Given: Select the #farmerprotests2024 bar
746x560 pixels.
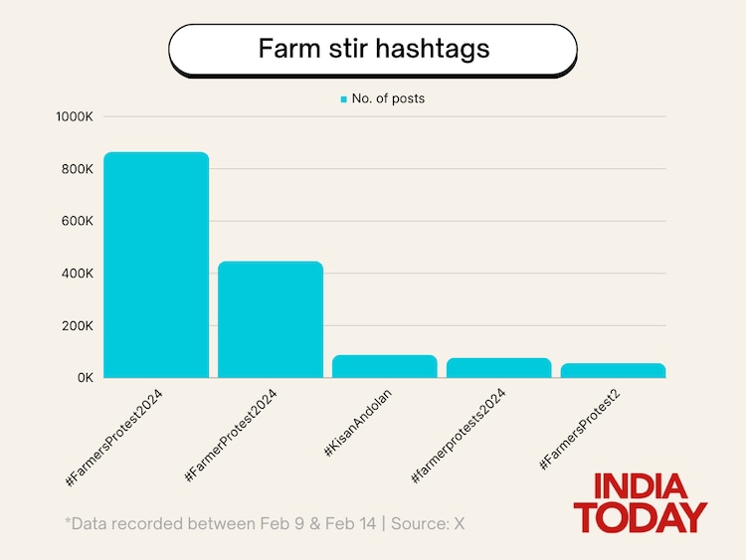Looking at the screenshot, I should (498, 367).
